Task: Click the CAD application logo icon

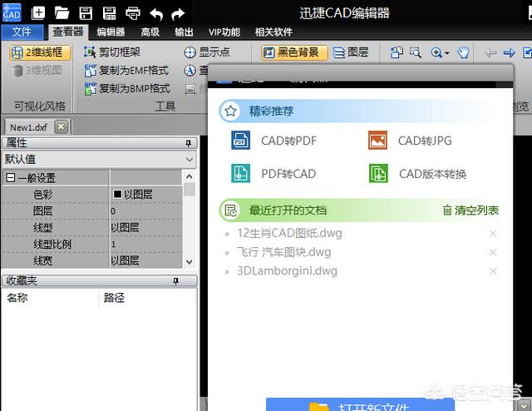Action: [x=12, y=13]
